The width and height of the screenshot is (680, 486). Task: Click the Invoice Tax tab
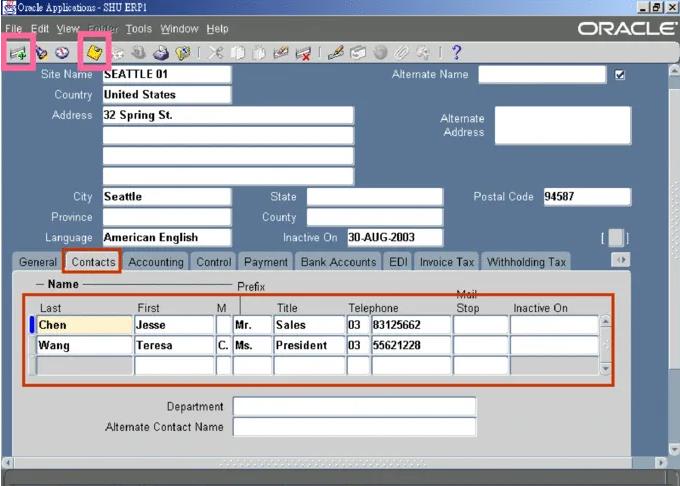click(x=447, y=262)
